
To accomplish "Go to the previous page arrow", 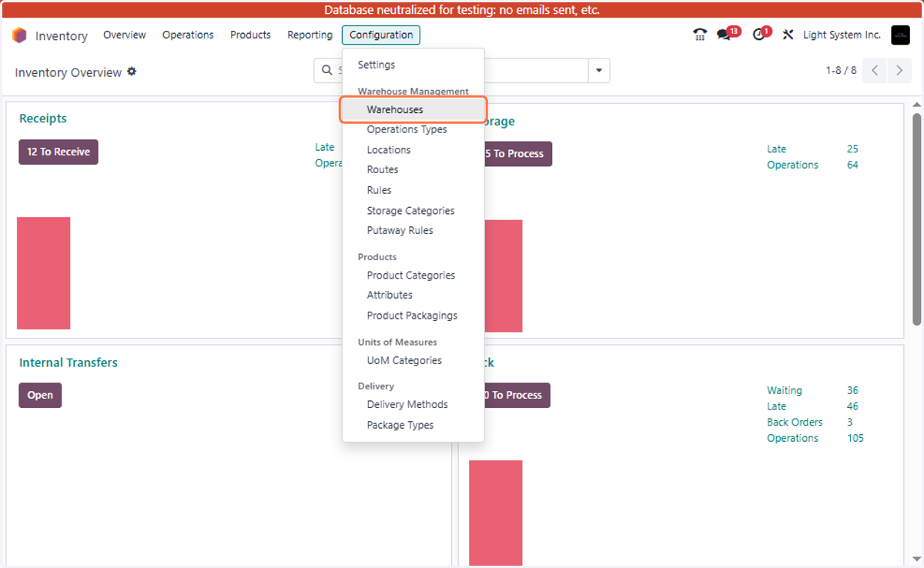I will click(875, 71).
